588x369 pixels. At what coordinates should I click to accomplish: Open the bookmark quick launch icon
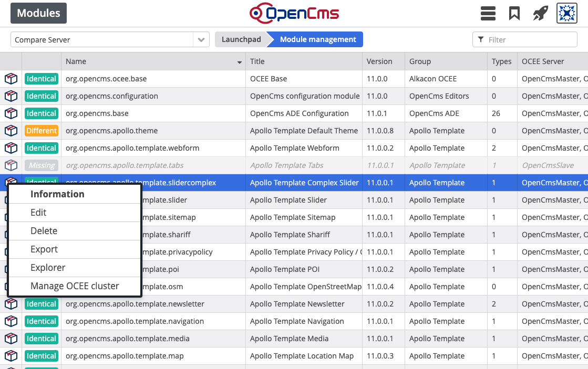(x=514, y=14)
